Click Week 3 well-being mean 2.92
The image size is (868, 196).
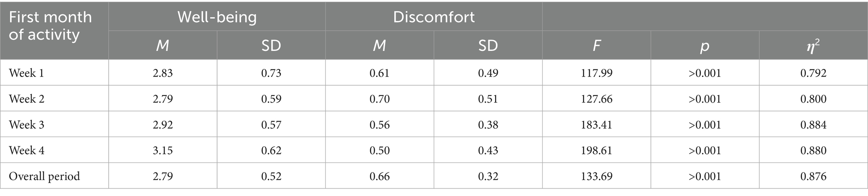pyautogui.click(x=163, y=125)
